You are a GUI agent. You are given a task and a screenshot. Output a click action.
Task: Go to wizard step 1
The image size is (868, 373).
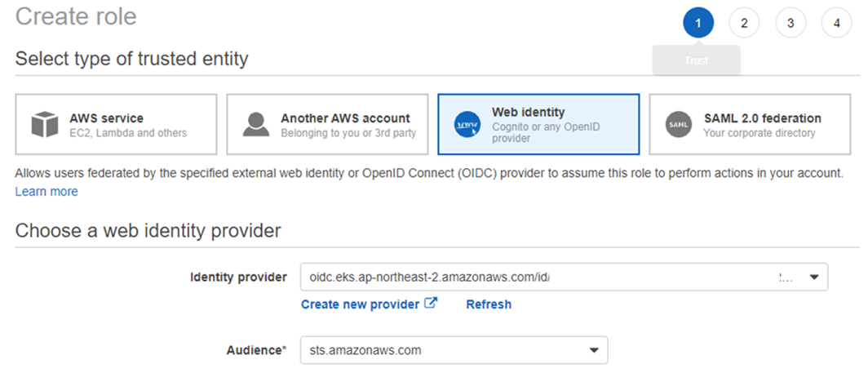698,23
